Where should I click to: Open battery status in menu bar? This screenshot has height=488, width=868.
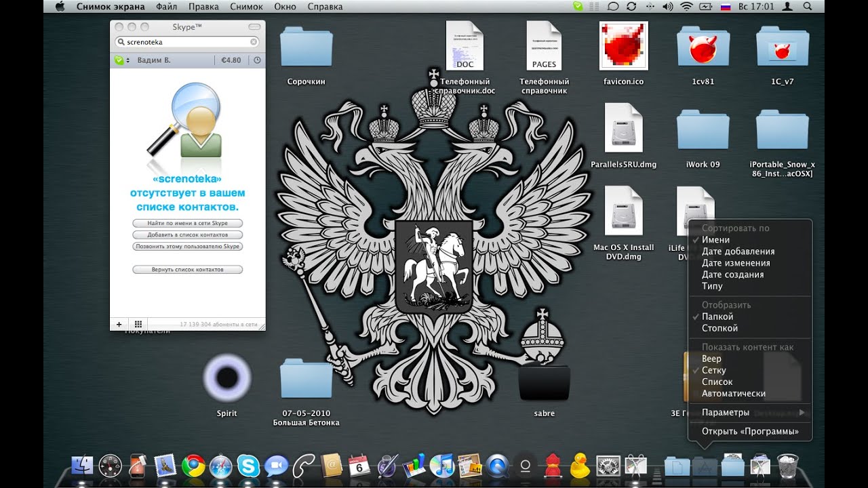pyautogui.click(x=706, y=6)
